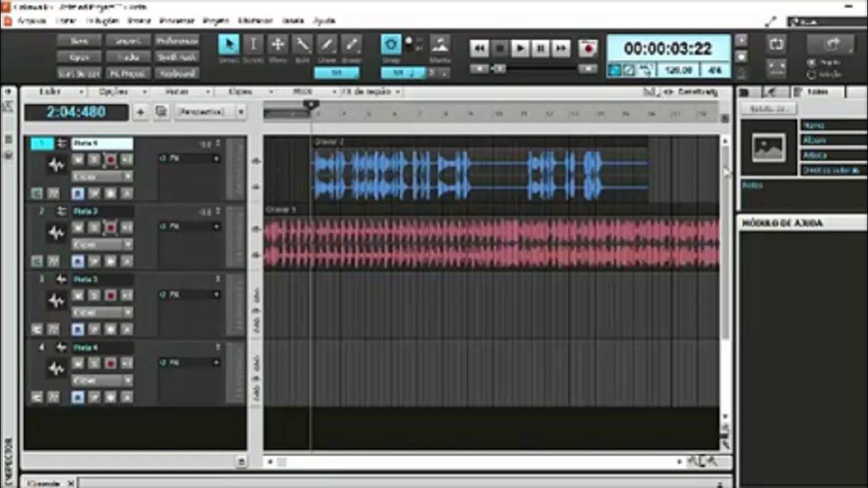Mute track 3

78,296
